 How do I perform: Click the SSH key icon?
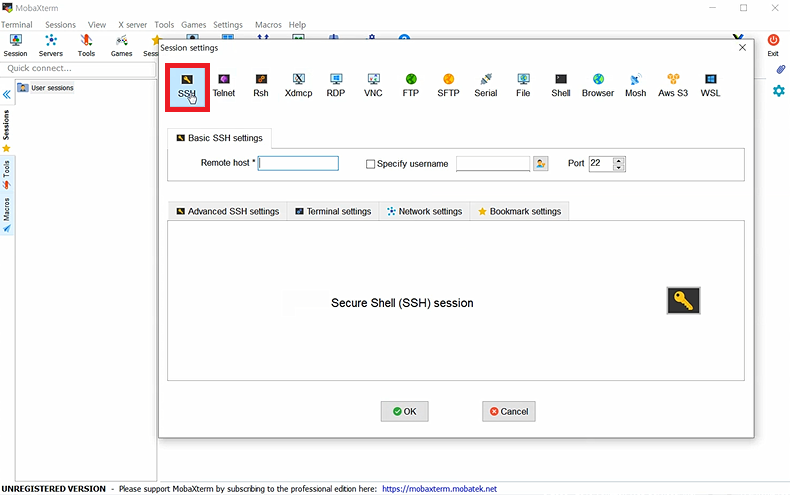(x=684, y=301)
